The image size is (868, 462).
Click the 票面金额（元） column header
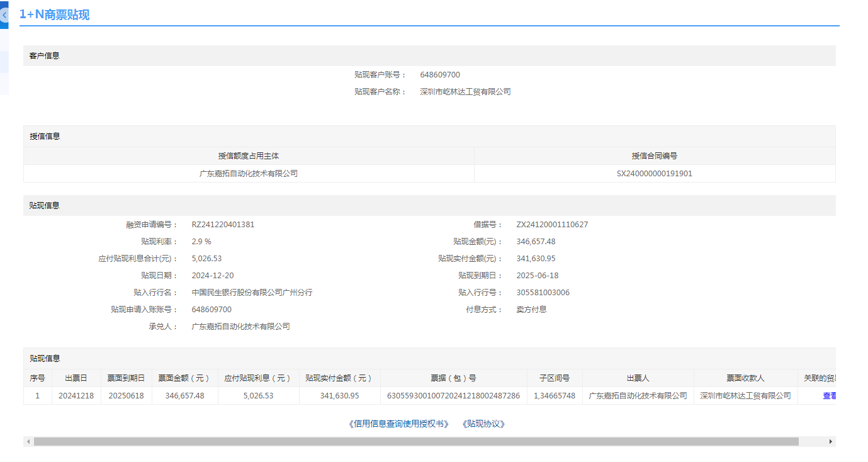tap(184, 378)
